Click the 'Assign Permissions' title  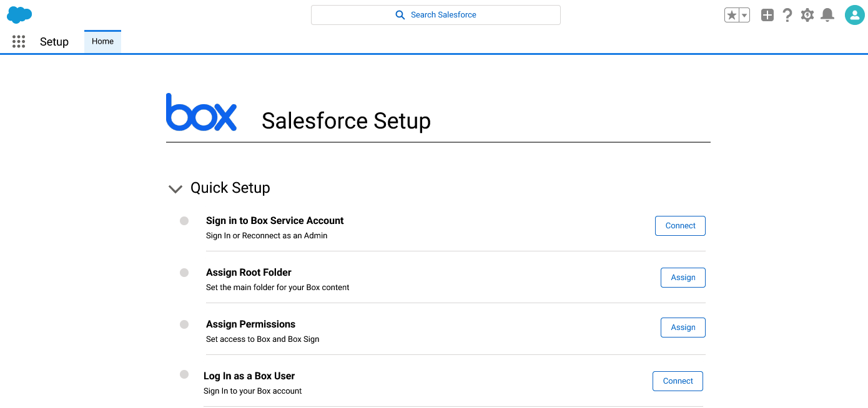click(x=250, y=324)
